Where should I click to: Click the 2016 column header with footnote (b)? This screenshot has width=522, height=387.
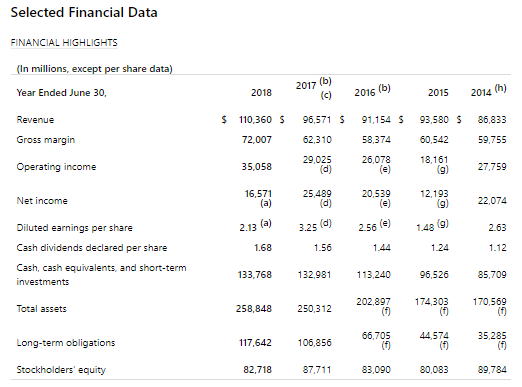pos(372,90)
